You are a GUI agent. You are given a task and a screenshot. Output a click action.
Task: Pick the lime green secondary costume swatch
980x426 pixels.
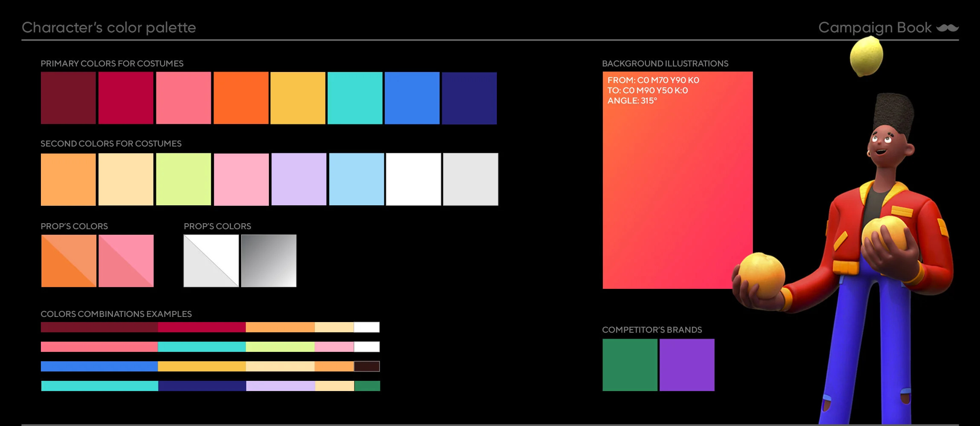coord(184,179)
